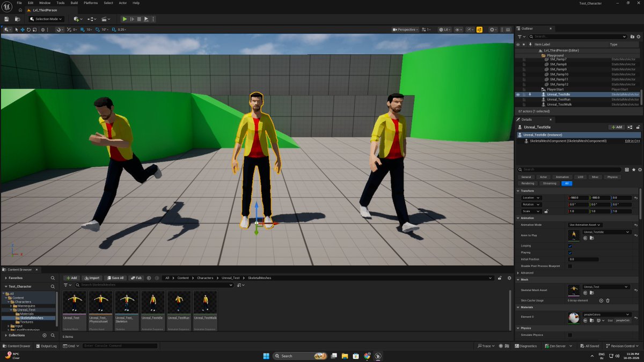644x362 pixels.
Task: Open the Skeletal Mesh Asset Unreal_Test dropdown
Action: click(606, 287)
